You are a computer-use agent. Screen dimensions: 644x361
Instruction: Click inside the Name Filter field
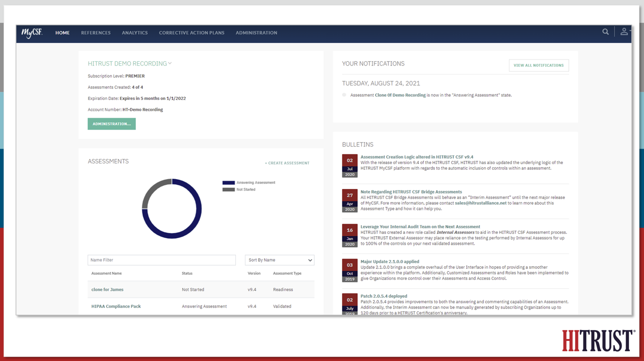(161, 260)
